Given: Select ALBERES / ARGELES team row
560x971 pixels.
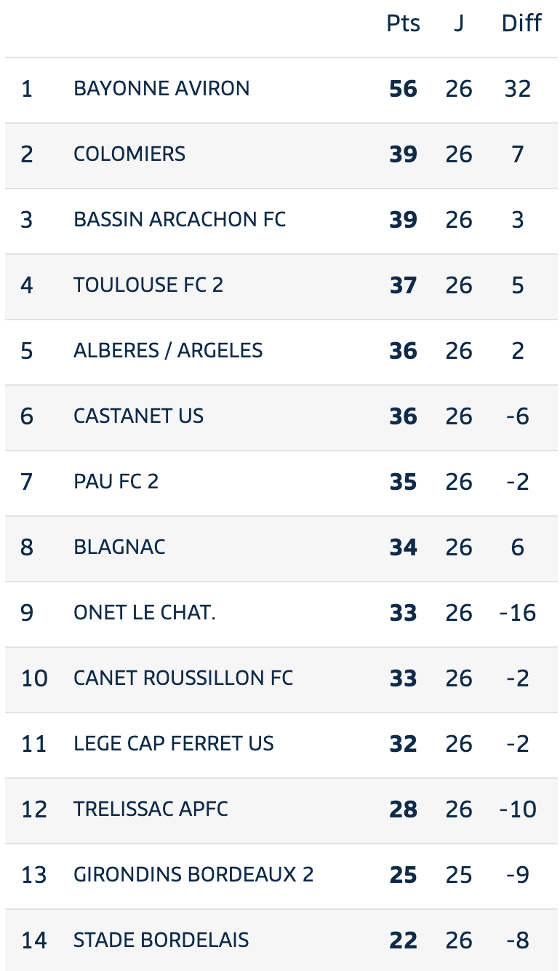Looking at the screenshot, I should tap(280, 352).
